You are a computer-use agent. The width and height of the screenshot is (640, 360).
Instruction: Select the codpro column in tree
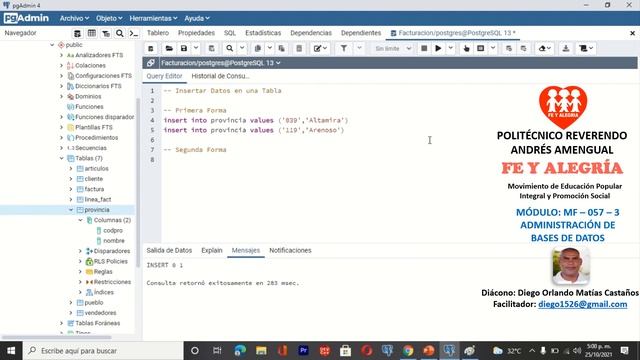point(113,231)
